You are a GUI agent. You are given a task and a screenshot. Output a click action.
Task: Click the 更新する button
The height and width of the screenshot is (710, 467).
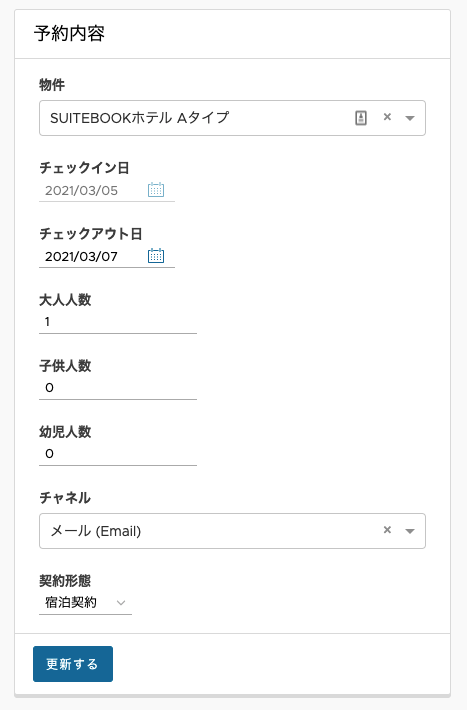click(73, 664)
